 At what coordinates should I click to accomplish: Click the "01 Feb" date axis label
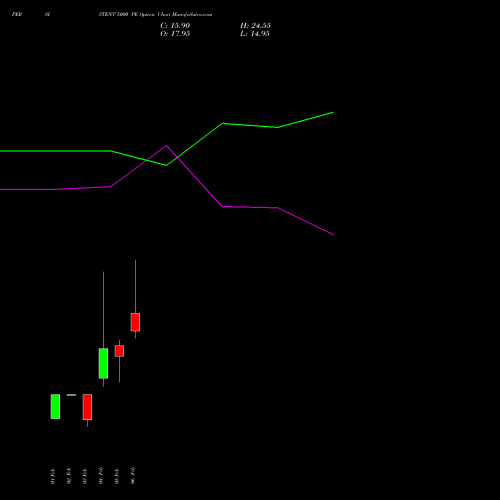pyautogui.click(x=53, y=476)
